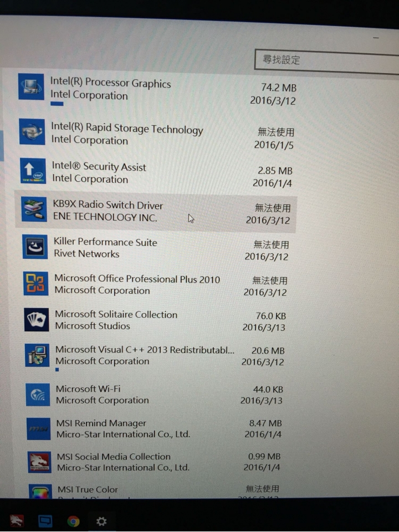Image resolution: width=399 pixels, height=532 pixels.
Task: Click ENE TECHNOLOGY INC. publisher text
Action: click(105, 217)
